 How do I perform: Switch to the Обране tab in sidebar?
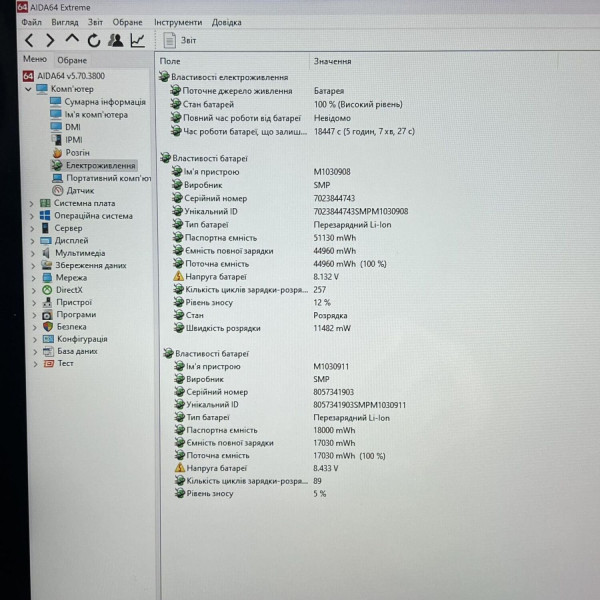pos(72,60)
